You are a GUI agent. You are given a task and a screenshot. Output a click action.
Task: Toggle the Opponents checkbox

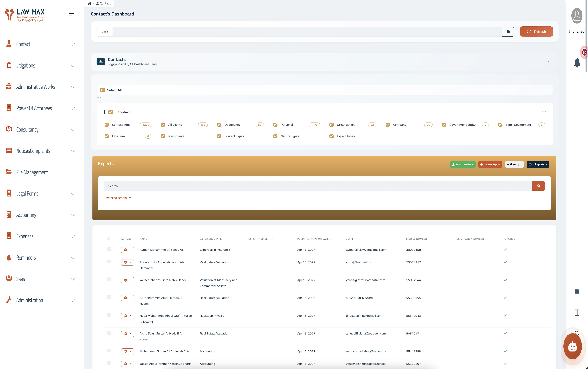(x=219, y=125)
